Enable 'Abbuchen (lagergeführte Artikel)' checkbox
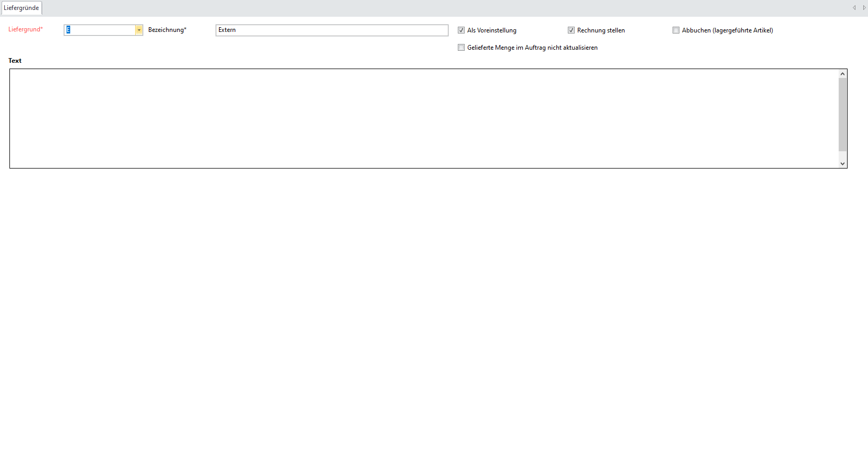868x470 pixels. click(x=676, y=30)
